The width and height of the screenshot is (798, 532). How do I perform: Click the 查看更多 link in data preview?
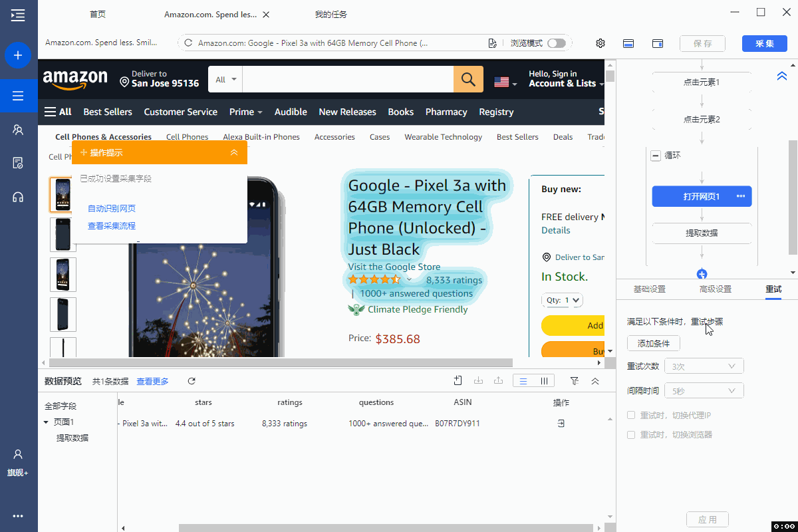click(x=153, y=381)
